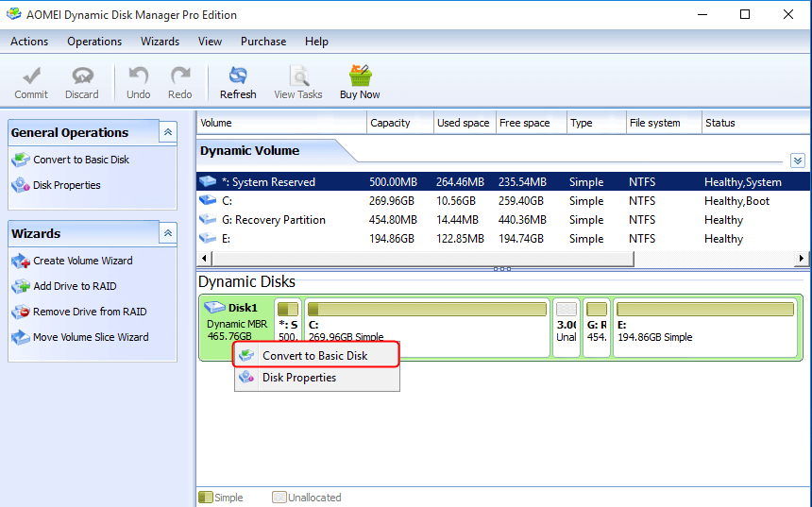Image resolution: width=812 pixels, height=507 pixels.
Task: Click the C: drive icon in list
Action: pos(208,200)
